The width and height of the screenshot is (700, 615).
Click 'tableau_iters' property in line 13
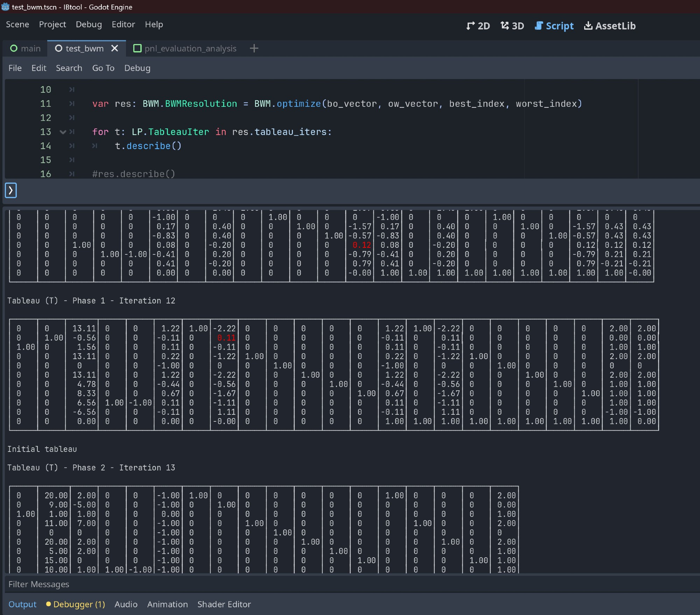pyautogui.click(x=290, y=132)
